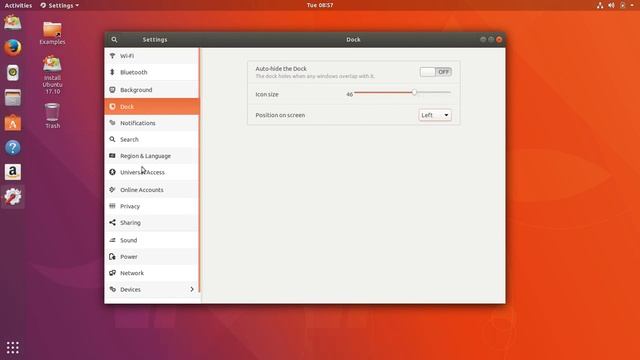Open the Help icon in dock
The width and height of the screenshot is (640, 360).
pos(13,147)
